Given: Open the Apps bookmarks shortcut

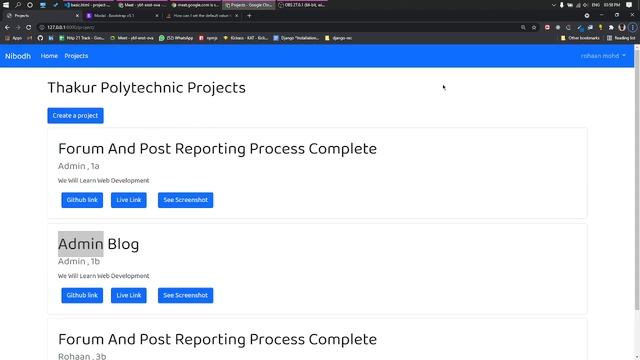Looking at the screenshot, I should point(14,38).
